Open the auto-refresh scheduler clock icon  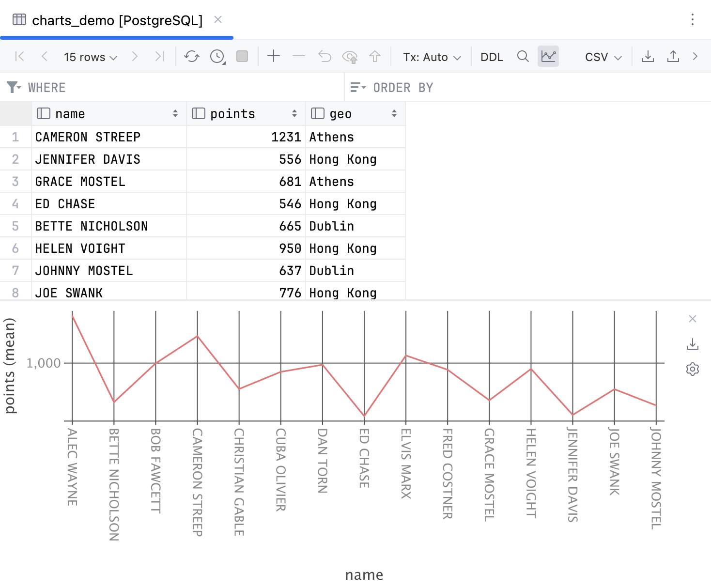coord(216,56)
